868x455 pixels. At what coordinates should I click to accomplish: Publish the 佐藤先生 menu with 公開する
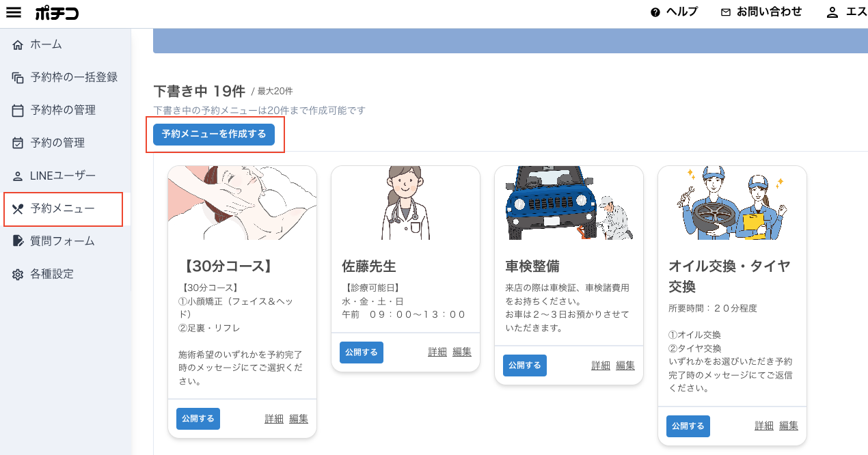362,353
